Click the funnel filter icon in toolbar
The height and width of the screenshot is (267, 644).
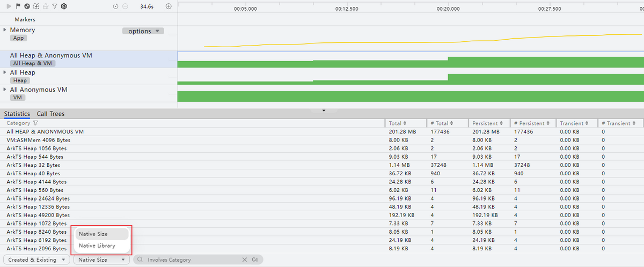pos(54,6)
